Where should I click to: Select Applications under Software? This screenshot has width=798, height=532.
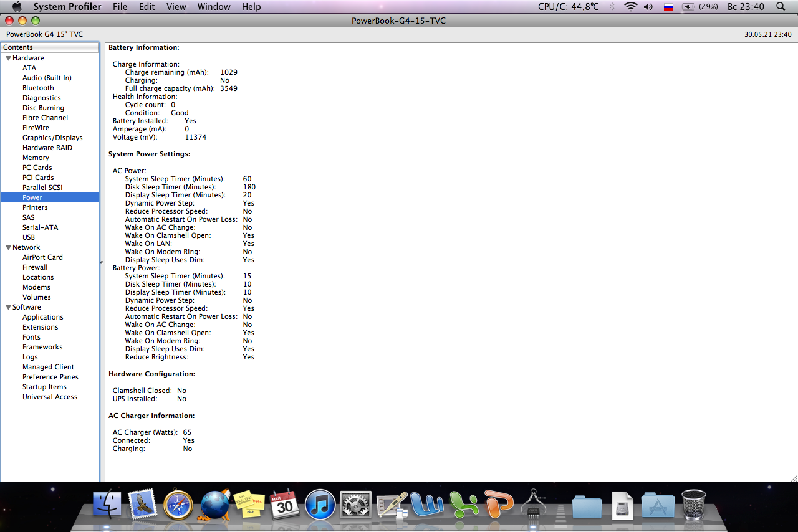[49, 317]
